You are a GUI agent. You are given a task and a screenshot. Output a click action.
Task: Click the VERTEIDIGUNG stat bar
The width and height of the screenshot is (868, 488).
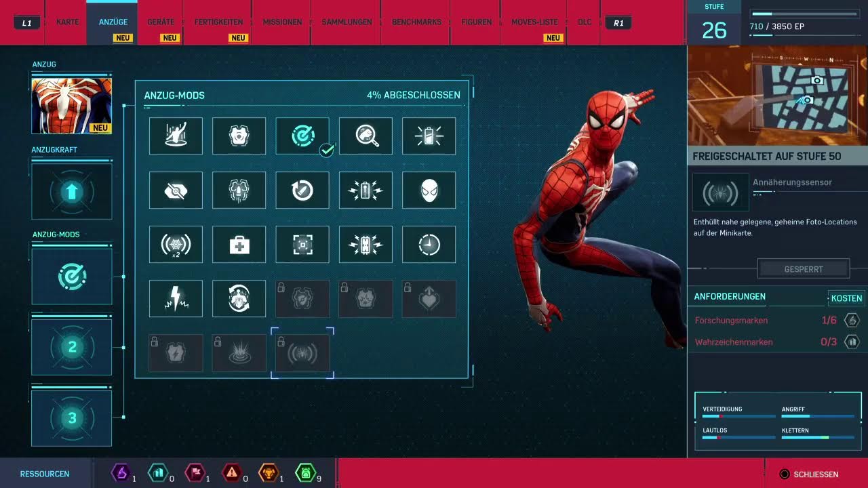tap(738, 416)
